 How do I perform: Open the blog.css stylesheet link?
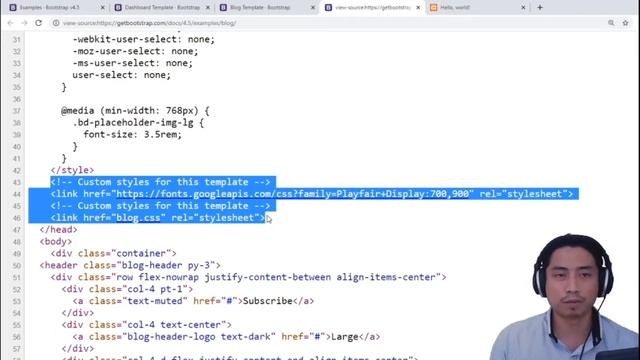[138, 218]
